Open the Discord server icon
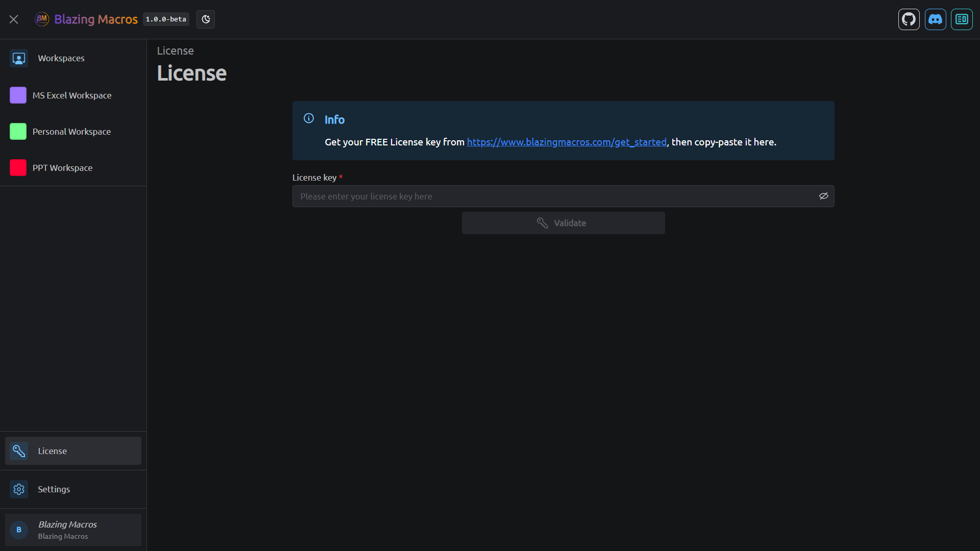The height and width of the screenshot is (551, 980). point(936,19)
